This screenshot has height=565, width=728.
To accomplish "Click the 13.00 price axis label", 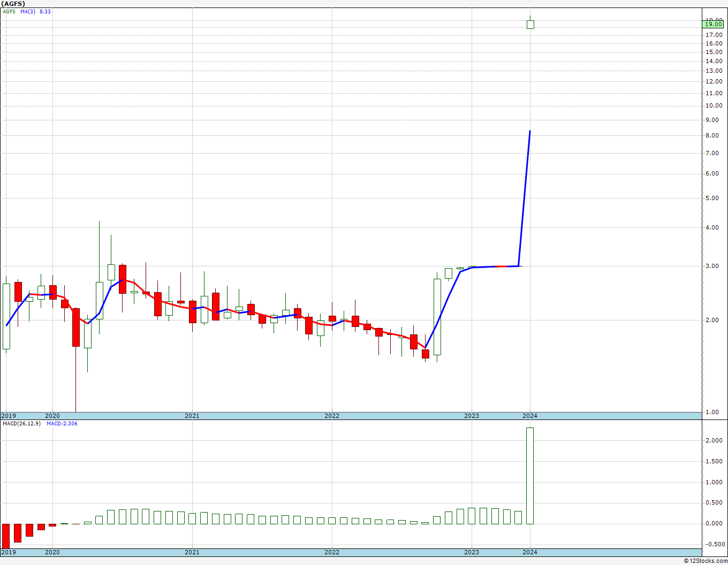I will click(714, 71).
